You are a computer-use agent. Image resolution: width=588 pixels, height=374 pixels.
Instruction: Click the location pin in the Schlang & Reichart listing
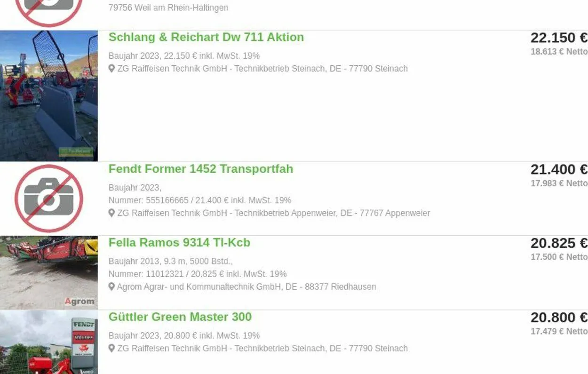[x=111, y=69]
